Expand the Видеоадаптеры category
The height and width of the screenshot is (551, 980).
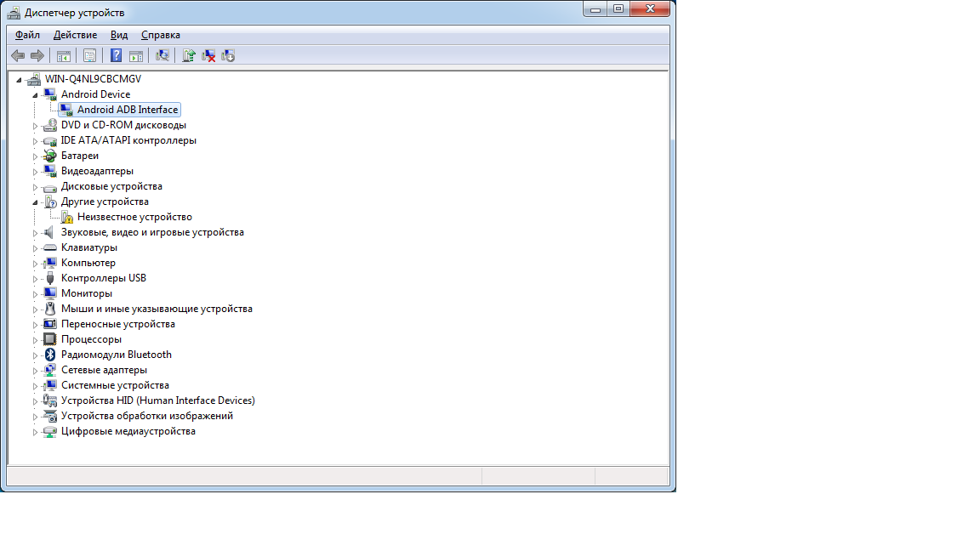35,172
